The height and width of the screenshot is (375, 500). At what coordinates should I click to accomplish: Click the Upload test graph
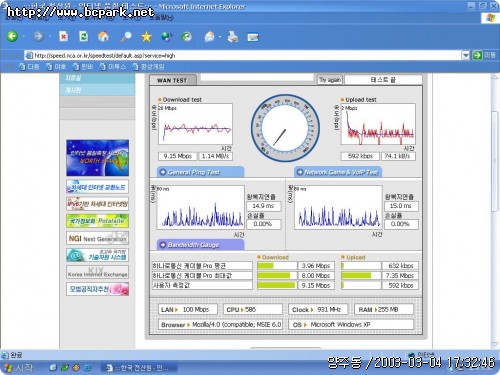point(378,124)
